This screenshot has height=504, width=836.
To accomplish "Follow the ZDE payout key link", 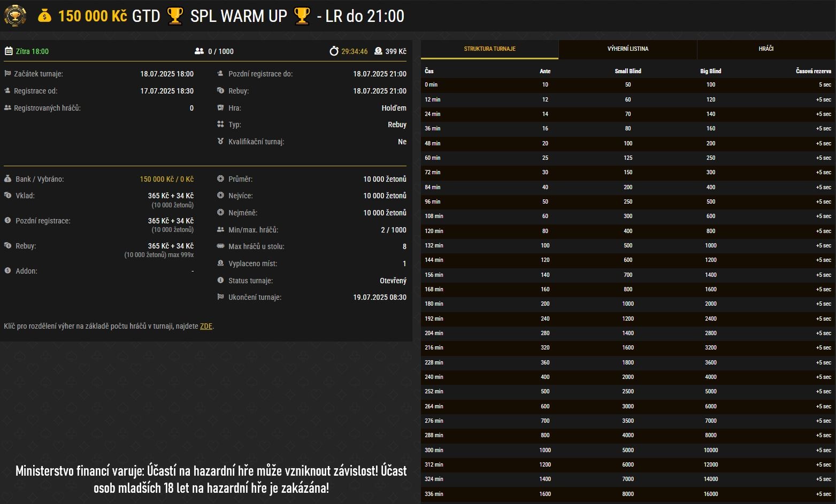I will click(x=206, y=326).
